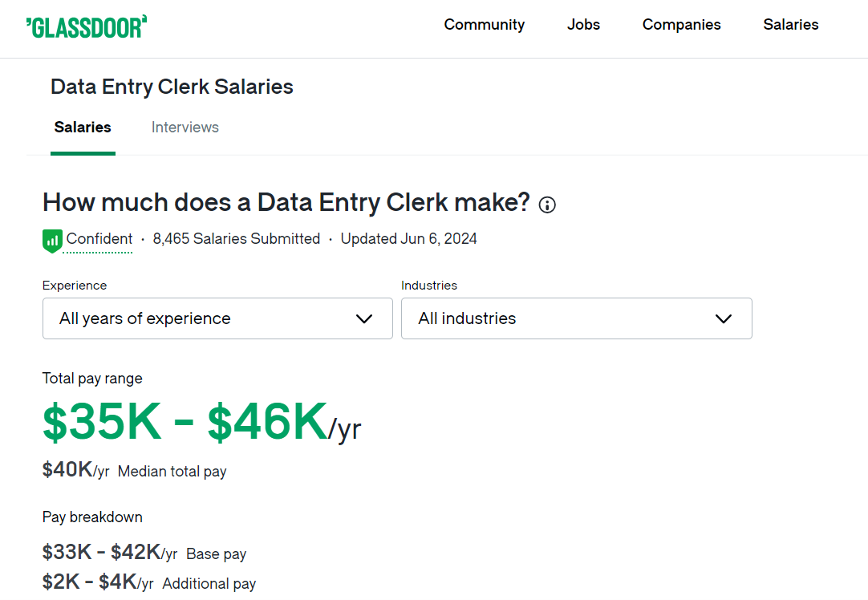Click the Confident link text
Screen dimensions: 868x600
click(x=98, y=238)
